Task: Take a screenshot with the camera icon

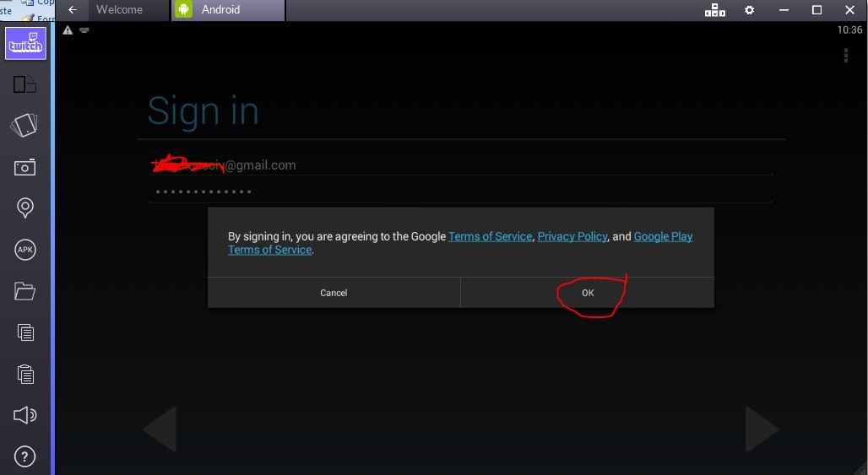Action: (x=25, y=167)
